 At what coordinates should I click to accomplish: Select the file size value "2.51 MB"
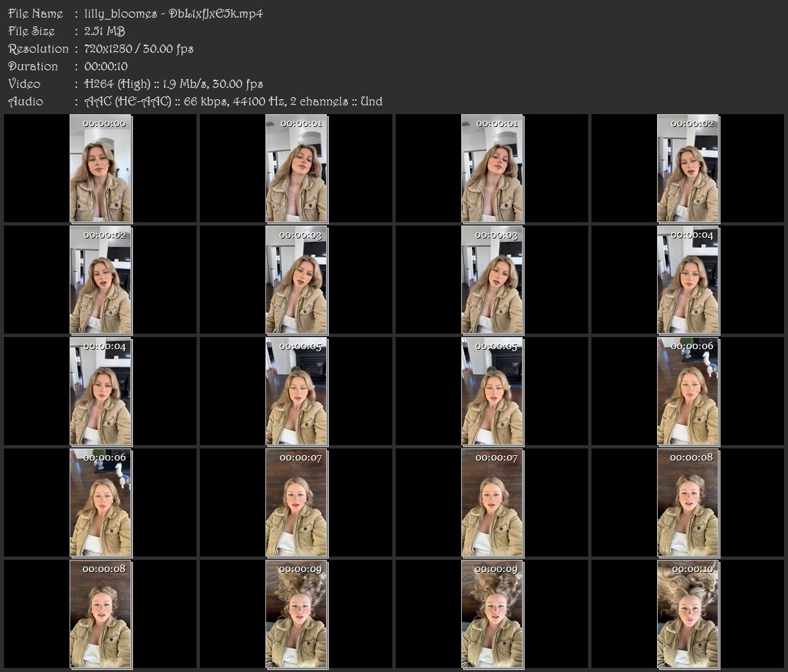pyautogui.click(x=105, y=31)
